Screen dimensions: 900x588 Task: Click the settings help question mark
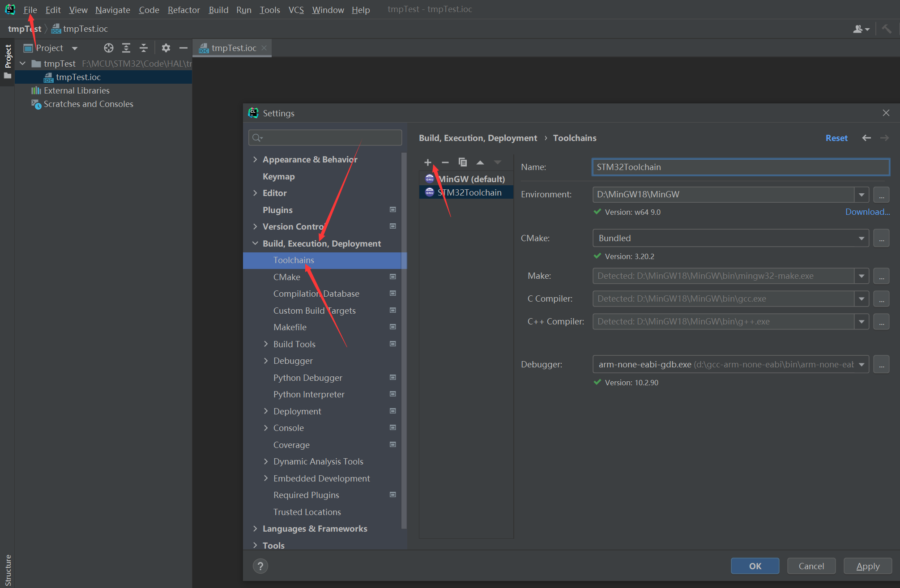(260, 566)
